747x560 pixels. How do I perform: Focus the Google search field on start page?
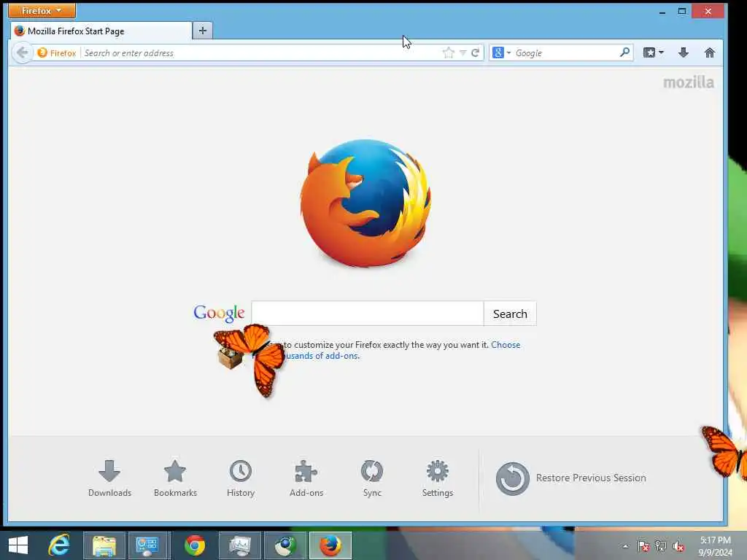click(368, 314)
